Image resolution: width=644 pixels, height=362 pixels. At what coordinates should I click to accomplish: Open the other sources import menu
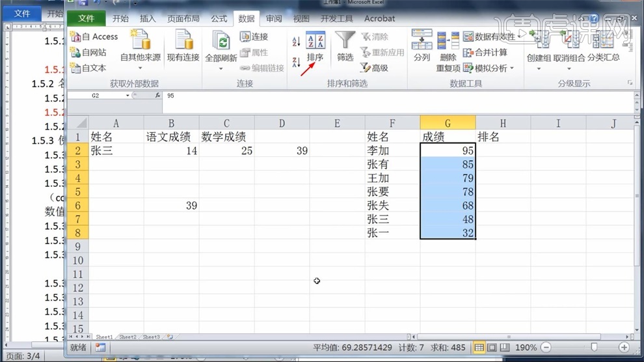tap(141, 50)
